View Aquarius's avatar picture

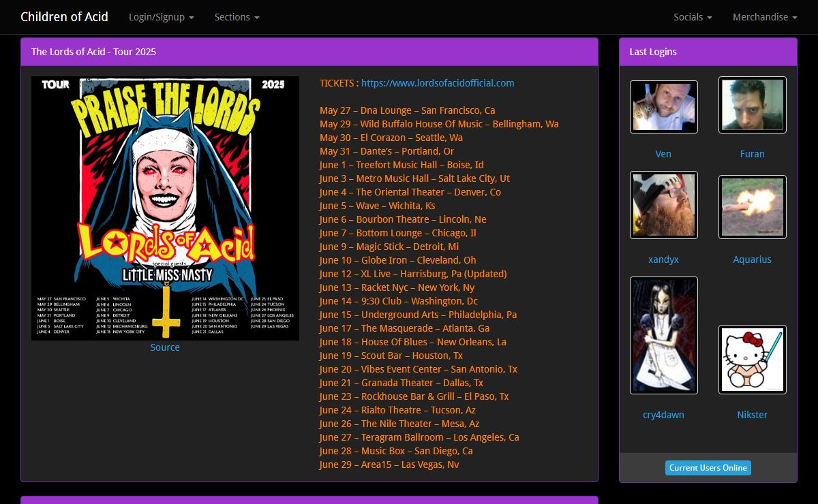tap(753, 207)
